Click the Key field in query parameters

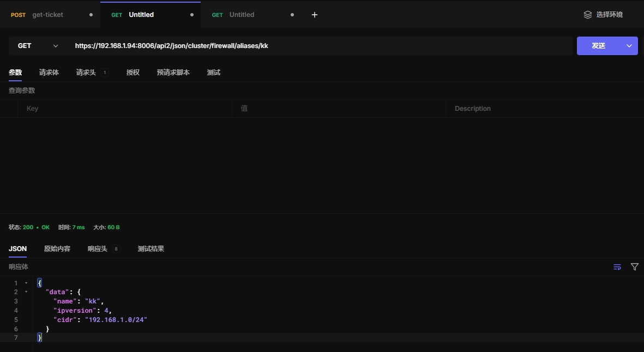point(125,109)
